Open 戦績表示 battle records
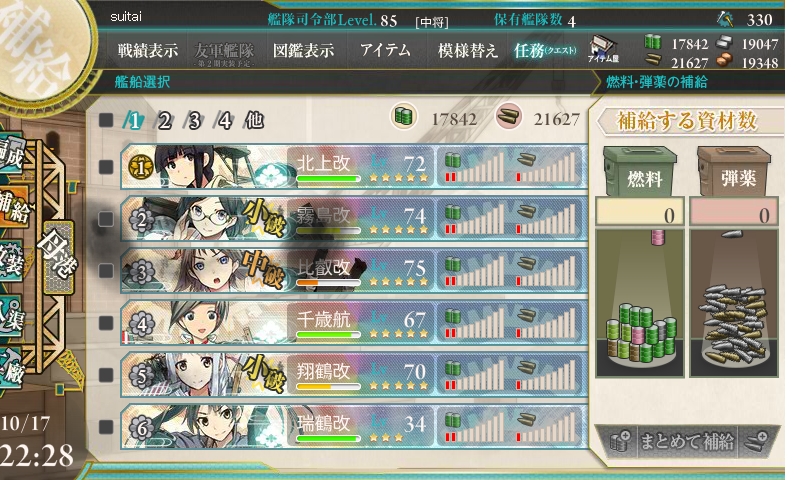Image resolution: width=800 pixels, height=480 pixels. coord(148,50)
